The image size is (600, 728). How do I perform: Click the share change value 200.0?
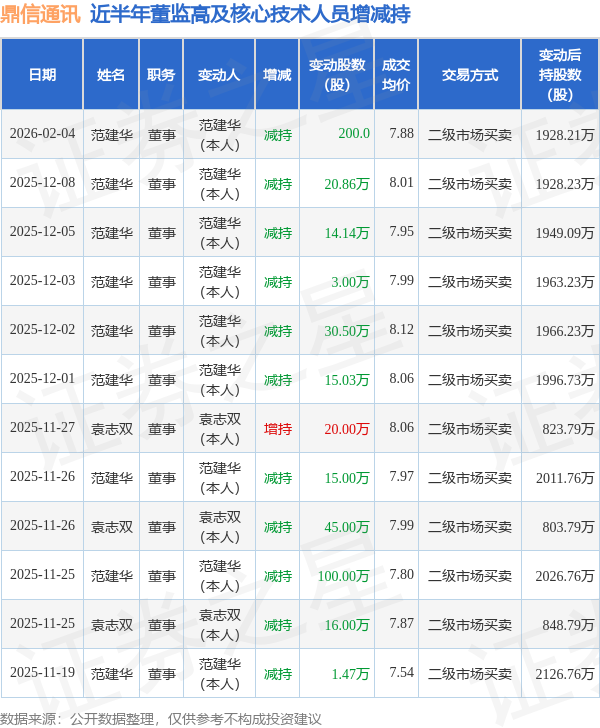(x=354, y=134)
